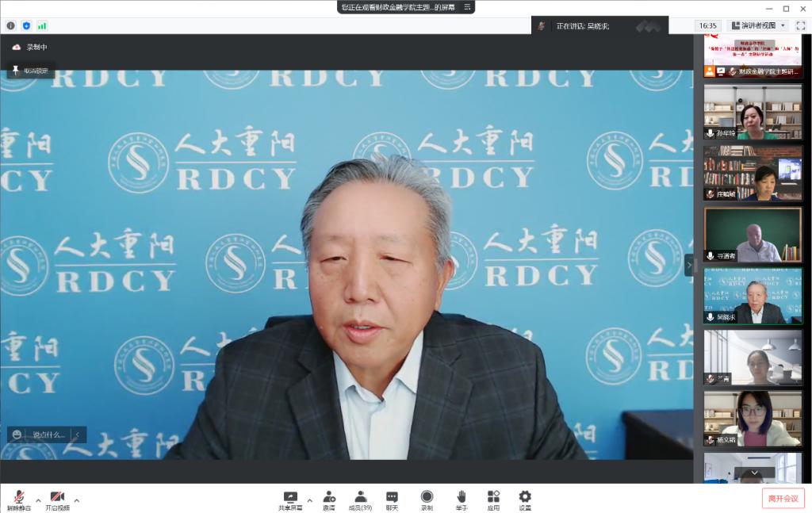Click the Share Screen icon

tap(290, 499)
